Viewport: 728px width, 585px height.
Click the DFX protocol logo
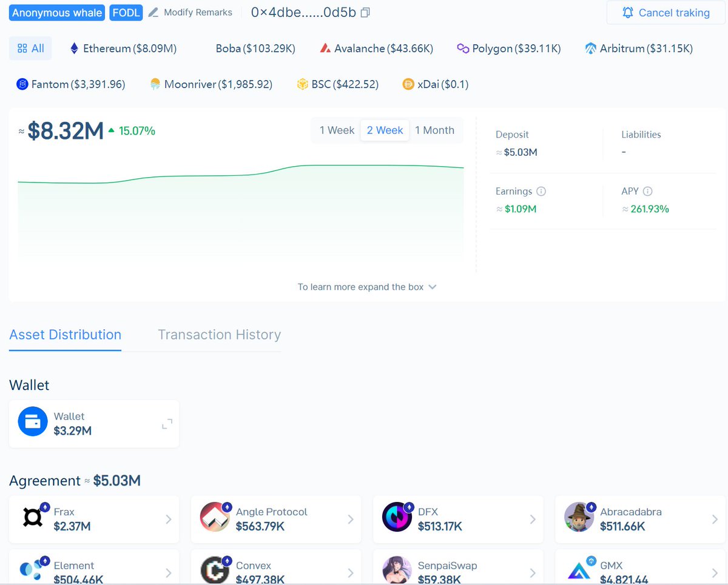[x=397, y=517]
